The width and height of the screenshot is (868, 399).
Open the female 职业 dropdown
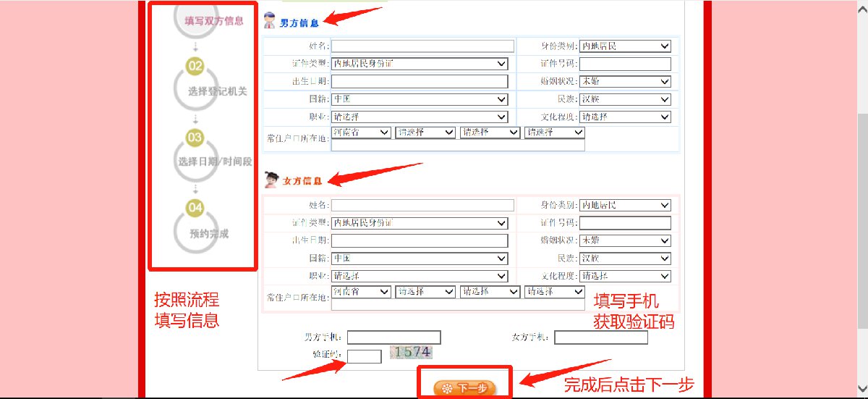click(x=420, y=276)
